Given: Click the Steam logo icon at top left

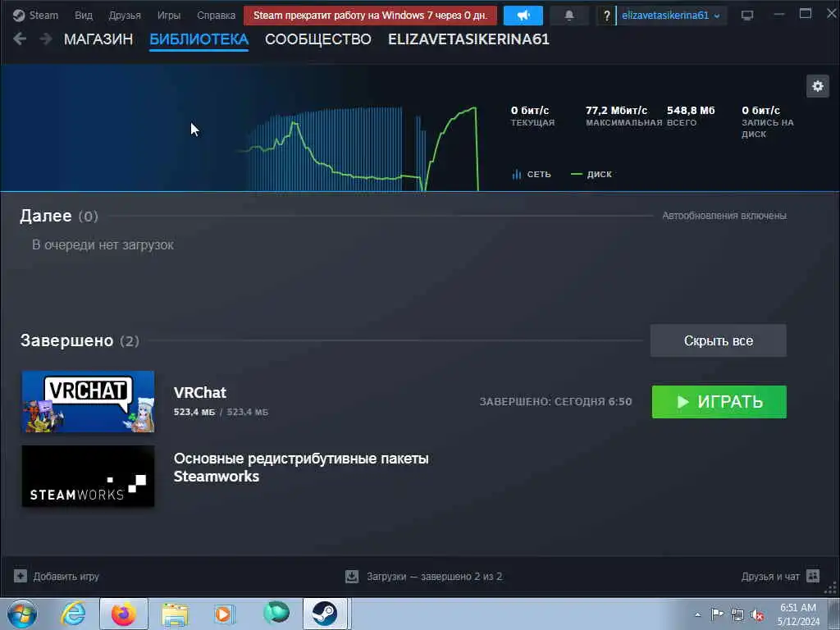Looking at the screenshot, I should [19, 15].
